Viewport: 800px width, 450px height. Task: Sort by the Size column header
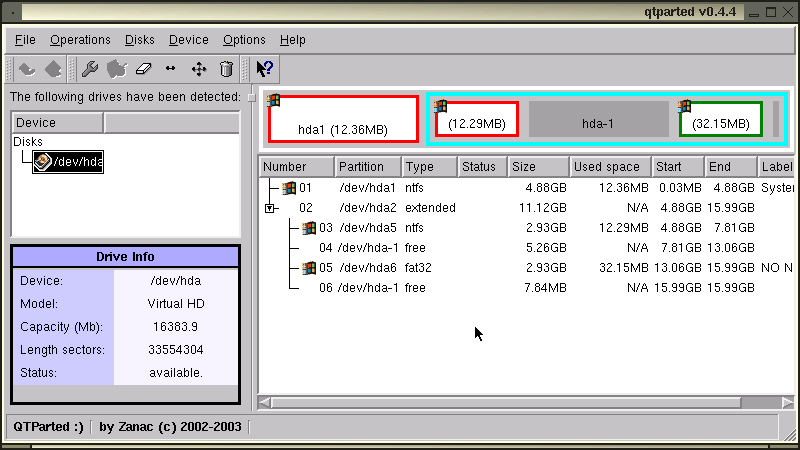[538, 167]
